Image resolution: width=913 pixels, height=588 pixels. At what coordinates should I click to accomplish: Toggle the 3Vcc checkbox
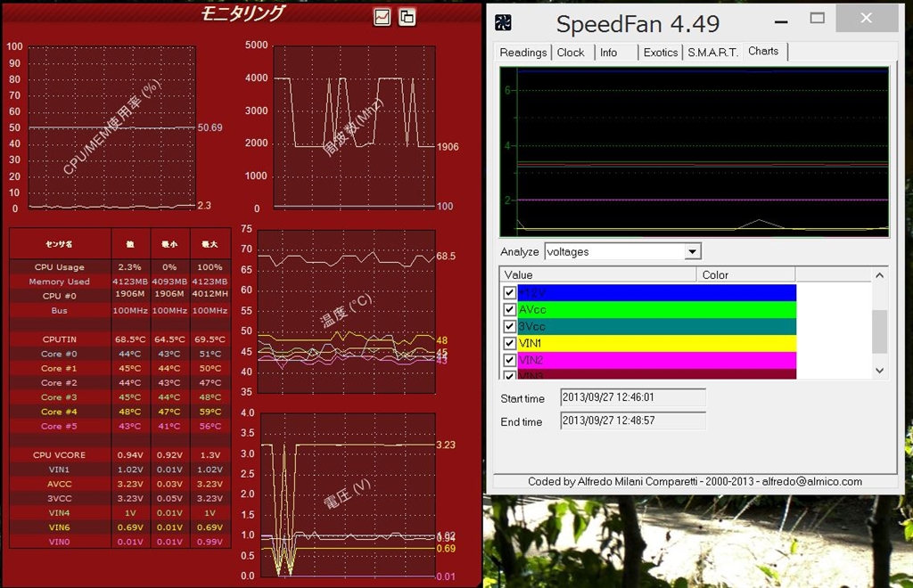(x=509, y=326)
